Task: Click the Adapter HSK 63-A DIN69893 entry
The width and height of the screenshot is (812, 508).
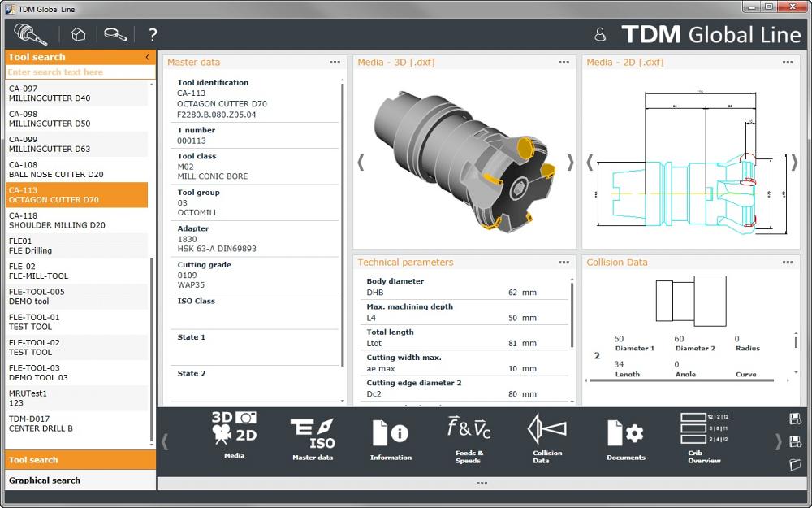Action: (x=255, y=239)
